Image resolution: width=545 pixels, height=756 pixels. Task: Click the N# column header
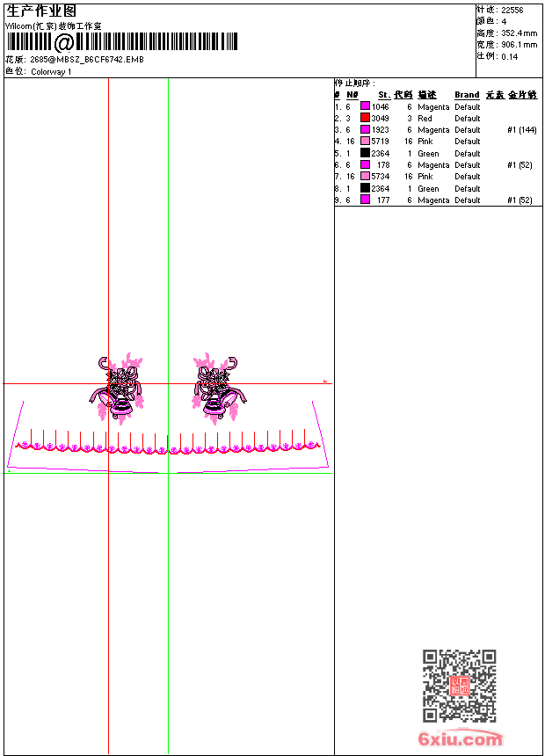(352, 95)
